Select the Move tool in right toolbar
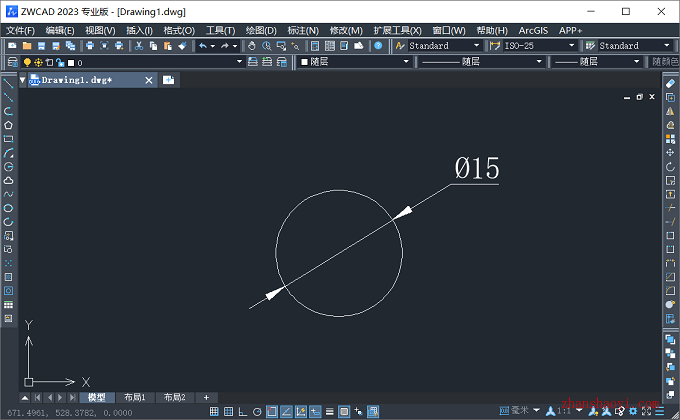The image size is (680, 420). coord(670,153)
